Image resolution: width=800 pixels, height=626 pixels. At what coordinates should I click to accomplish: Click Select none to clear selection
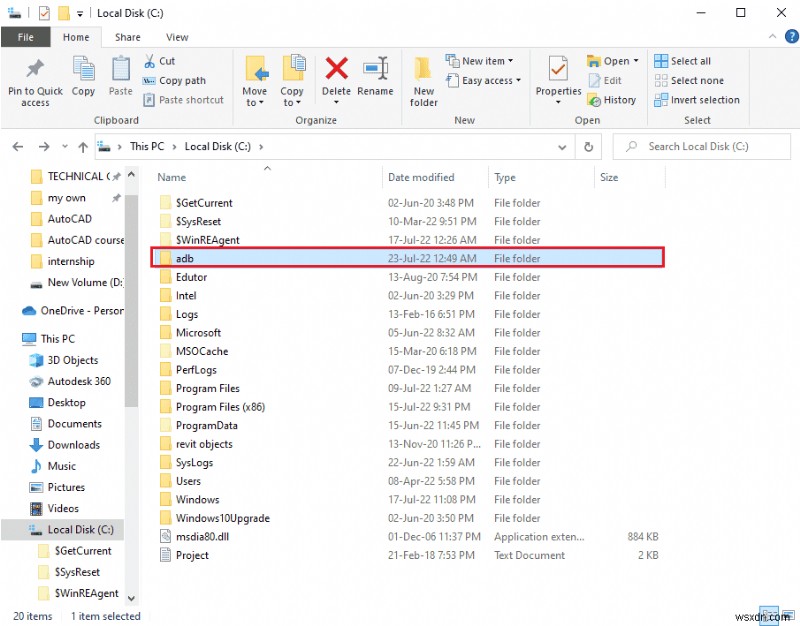click(x=687, y=80)
